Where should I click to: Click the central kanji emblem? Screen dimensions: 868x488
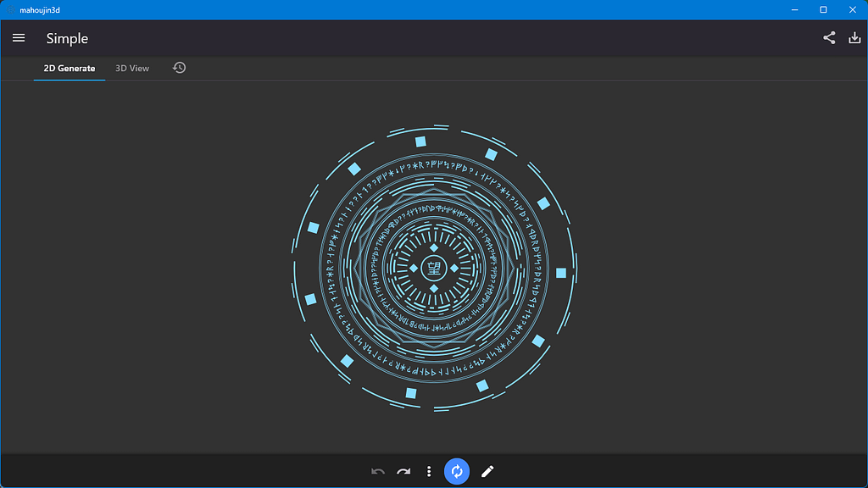[x=433, y=269]
